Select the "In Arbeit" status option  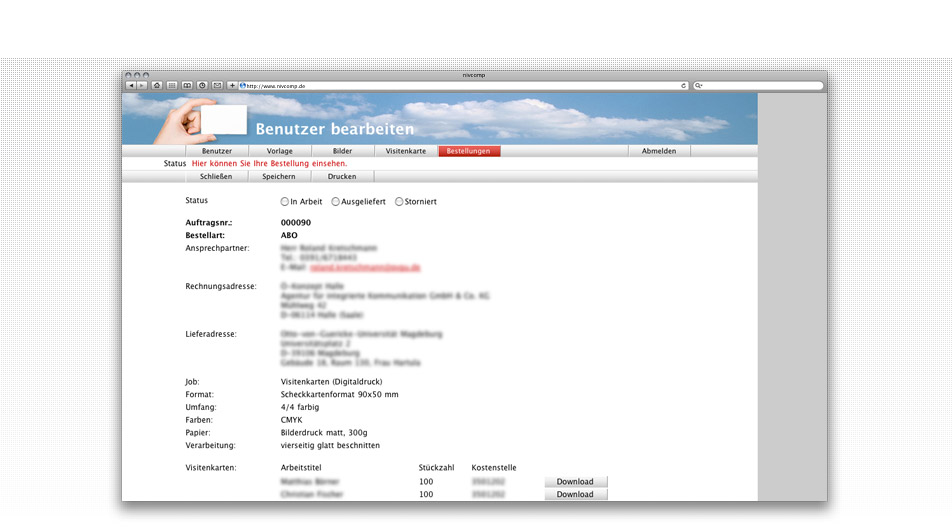[285, 202]
